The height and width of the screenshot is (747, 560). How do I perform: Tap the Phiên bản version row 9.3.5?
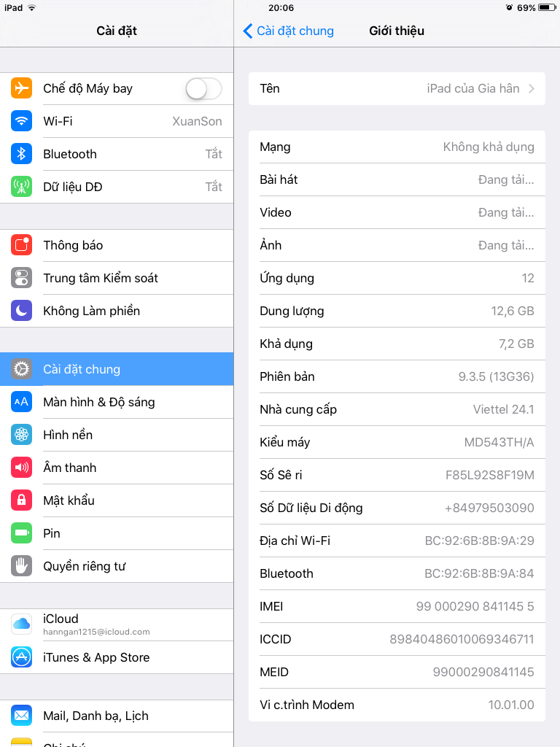pos(397,377)
